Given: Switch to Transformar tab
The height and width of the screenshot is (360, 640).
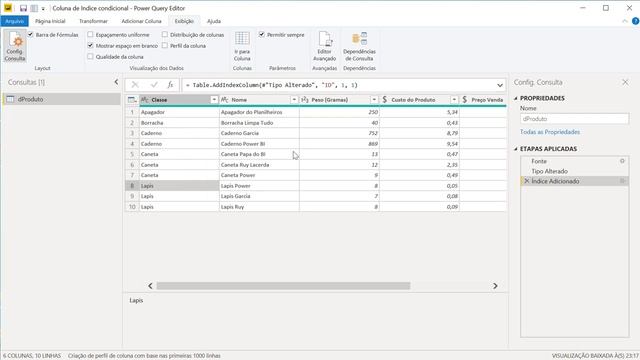Looking at the screenshot, I should (93, 21).
